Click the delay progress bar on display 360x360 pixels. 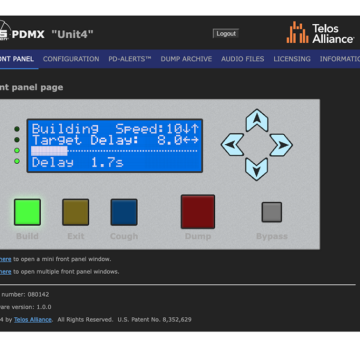[x=114, y=151]
